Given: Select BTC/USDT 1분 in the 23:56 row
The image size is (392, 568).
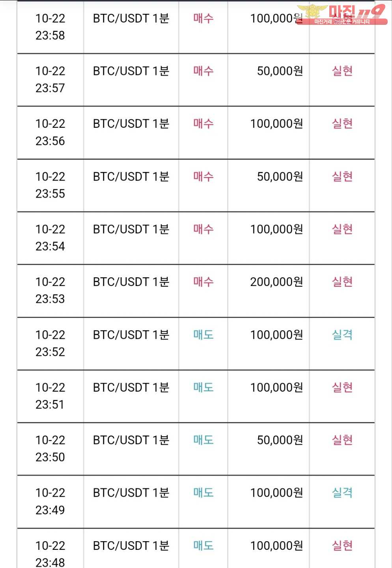Looking at the screenshot, I should pyautogui.click(x=131, y=124).
